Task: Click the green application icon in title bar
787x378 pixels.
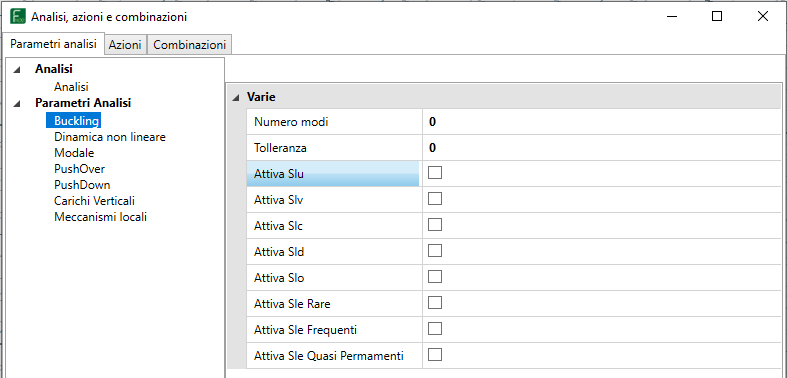Action: (18, 17)
